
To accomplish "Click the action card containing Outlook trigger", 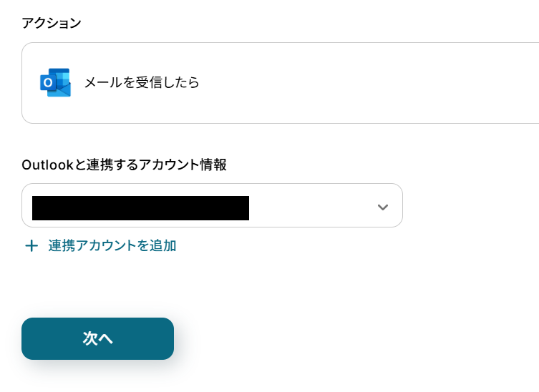I will click(x=279, y=83).
